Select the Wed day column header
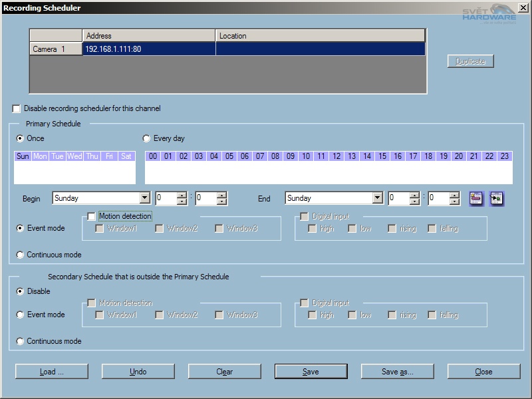Screen dimensions: 532x399 click(x=74, y=156)
